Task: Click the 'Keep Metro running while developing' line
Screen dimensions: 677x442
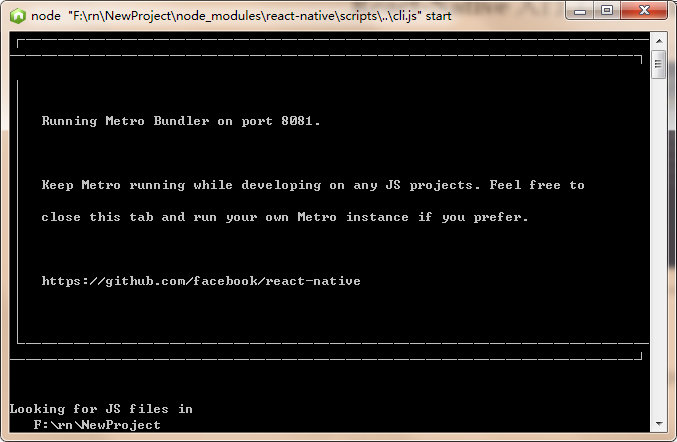Action: [x=313, y=185]
